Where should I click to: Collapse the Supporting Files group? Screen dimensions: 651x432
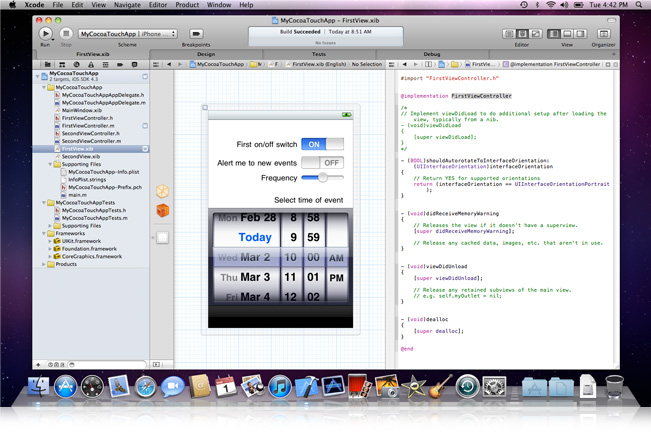click(52, 164)
